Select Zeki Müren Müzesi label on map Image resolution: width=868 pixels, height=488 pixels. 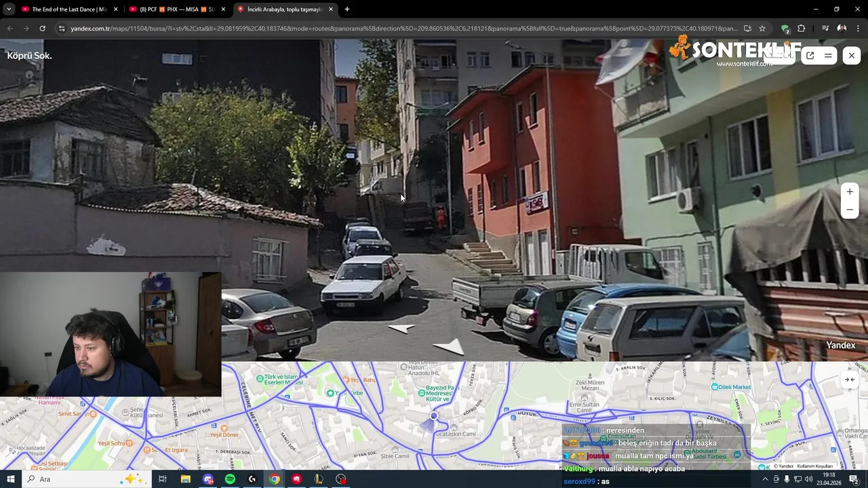589,386
